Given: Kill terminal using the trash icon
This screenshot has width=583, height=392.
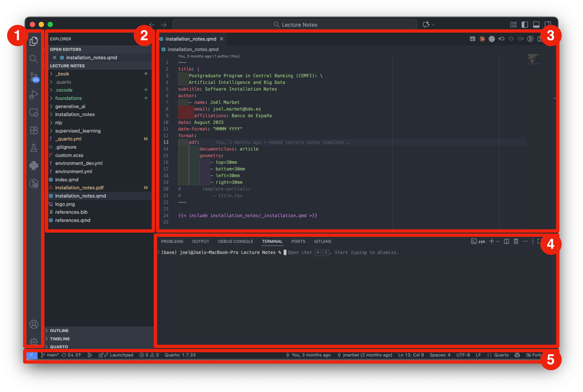Looking at the screenshot, I should coord(516,242).
